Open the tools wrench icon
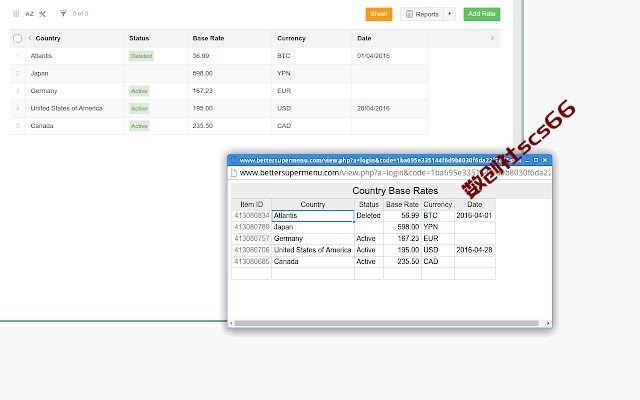The image size is (640, 400). (x=42, y=14)
